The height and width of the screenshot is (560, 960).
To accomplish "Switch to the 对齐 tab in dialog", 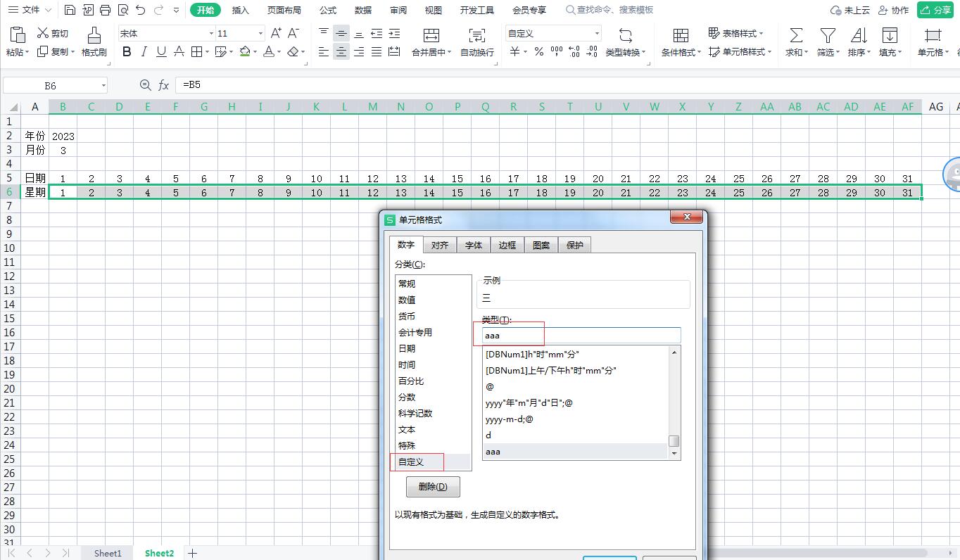I will pyautogui.click(x=439, y=245).
